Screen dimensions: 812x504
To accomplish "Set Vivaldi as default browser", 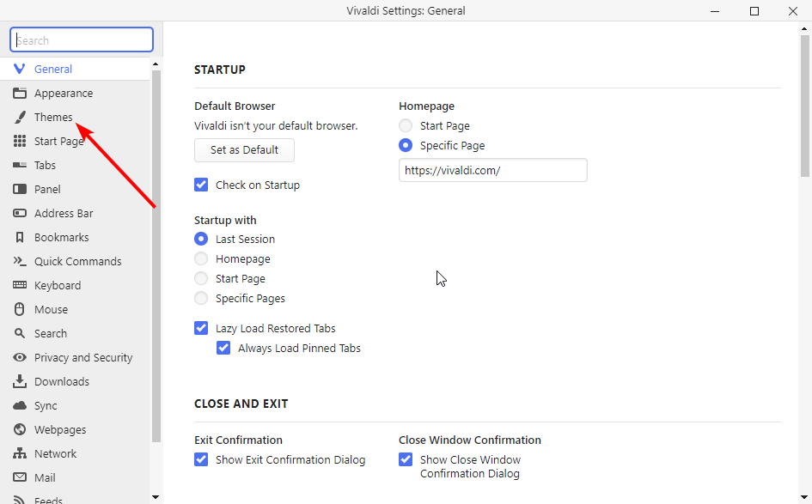I will [244, 150].
